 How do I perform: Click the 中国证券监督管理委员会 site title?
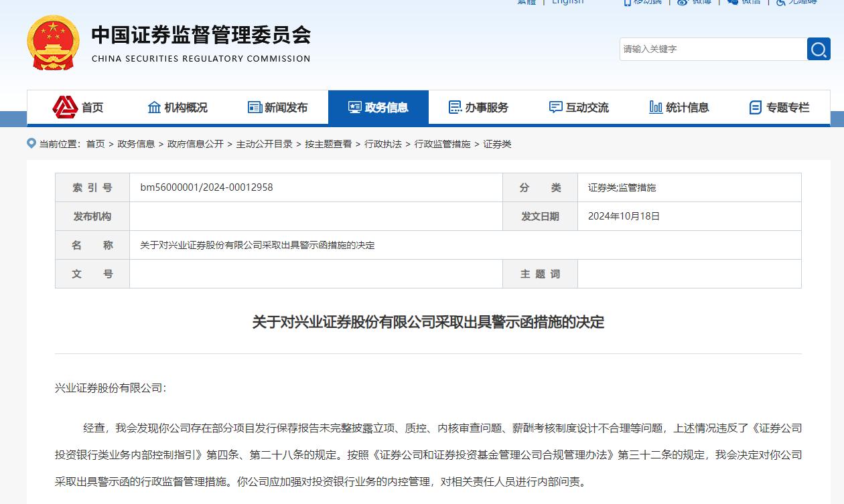[x=201, y=35]
